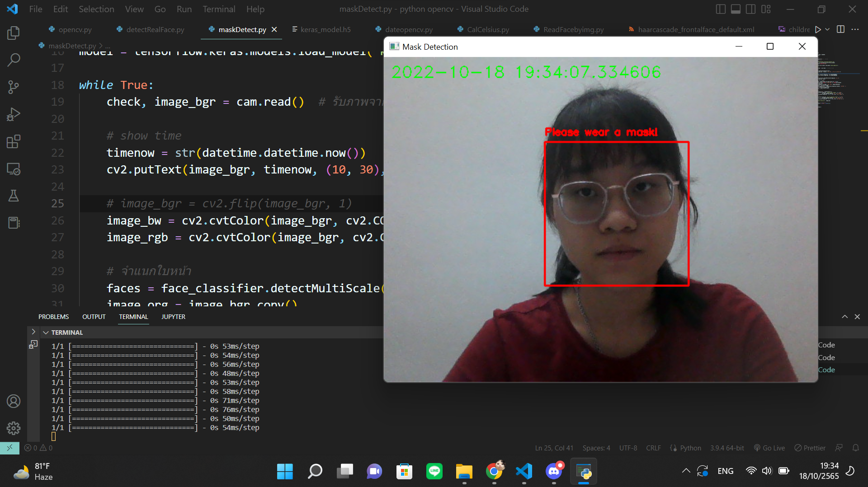This screenshot has height=487, width=868.
Task: Open the Extensions view icon
Action: [14, 141]
